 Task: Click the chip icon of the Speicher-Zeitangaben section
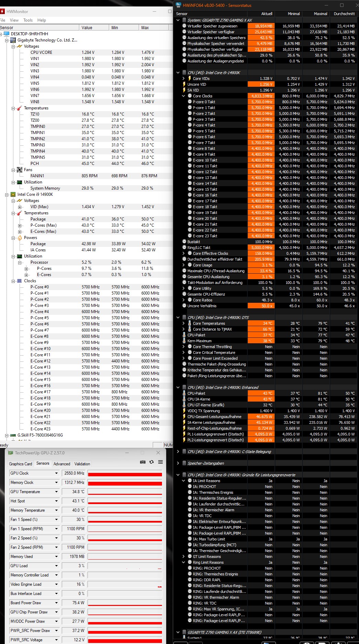tap(184, 463)
